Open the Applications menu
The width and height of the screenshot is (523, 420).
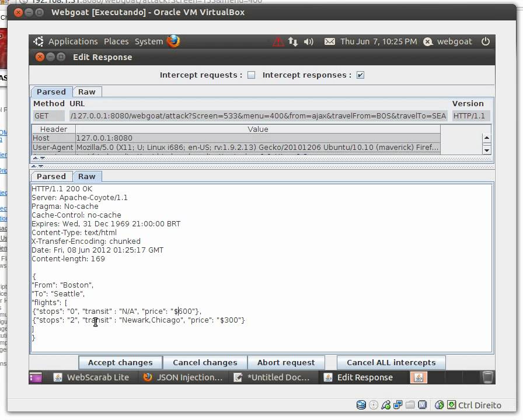coord(73,41)
